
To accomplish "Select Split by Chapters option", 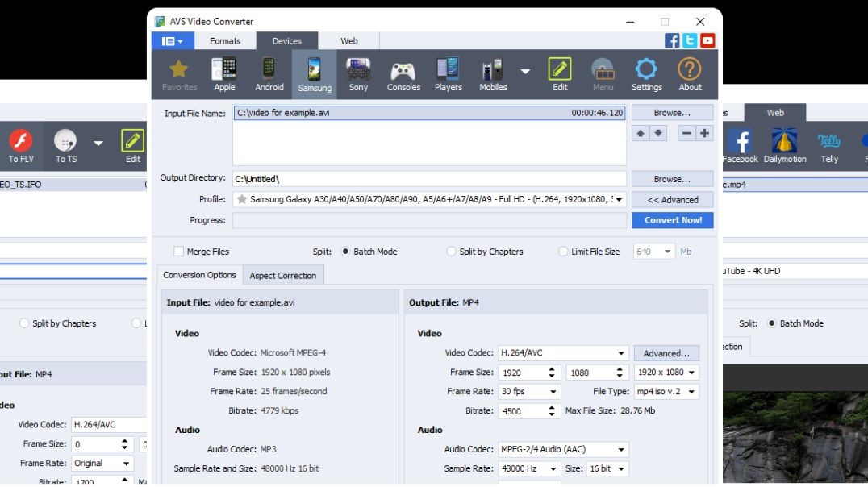I will click(451, 252).
